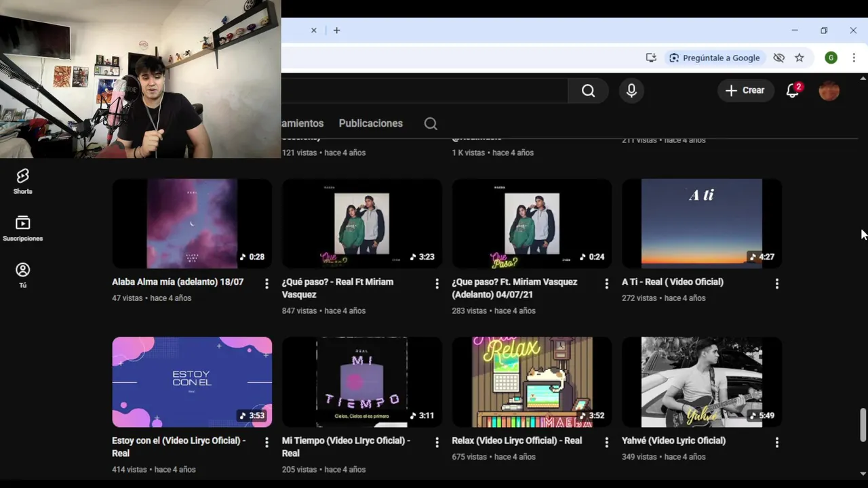The width and height of the screenshot is (868, 488).
Task: Click the YouTube search input field
Action: (x=425, y=91)
